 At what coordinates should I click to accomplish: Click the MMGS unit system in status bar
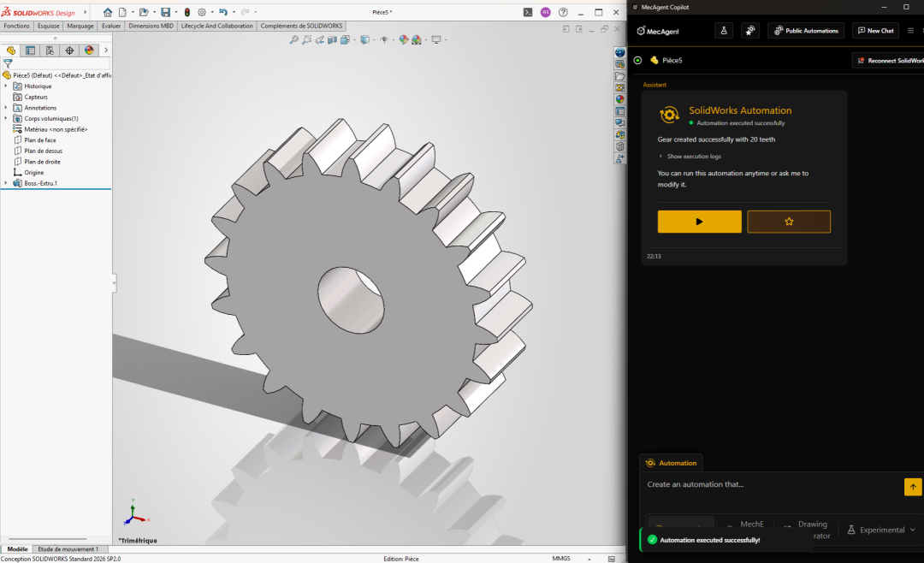tap(561, 558)
